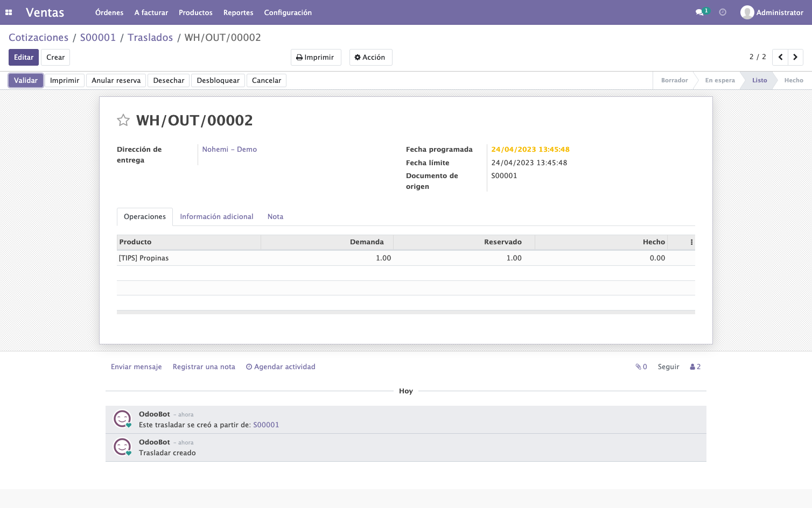Image resolution: width=812 pixels, height=508 pixels.
Task: Click Enviar mensaje in chatter
Action: [136, 366]
